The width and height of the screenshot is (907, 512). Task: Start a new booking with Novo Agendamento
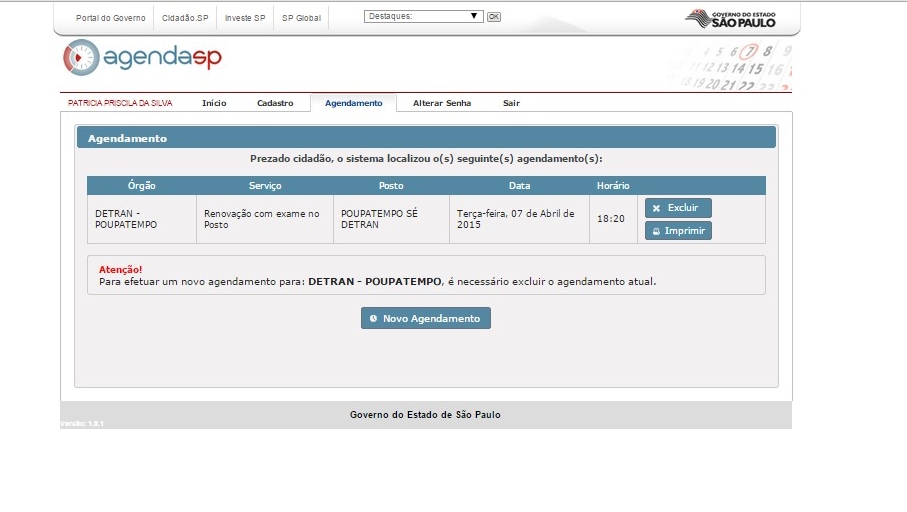[425, 318]
